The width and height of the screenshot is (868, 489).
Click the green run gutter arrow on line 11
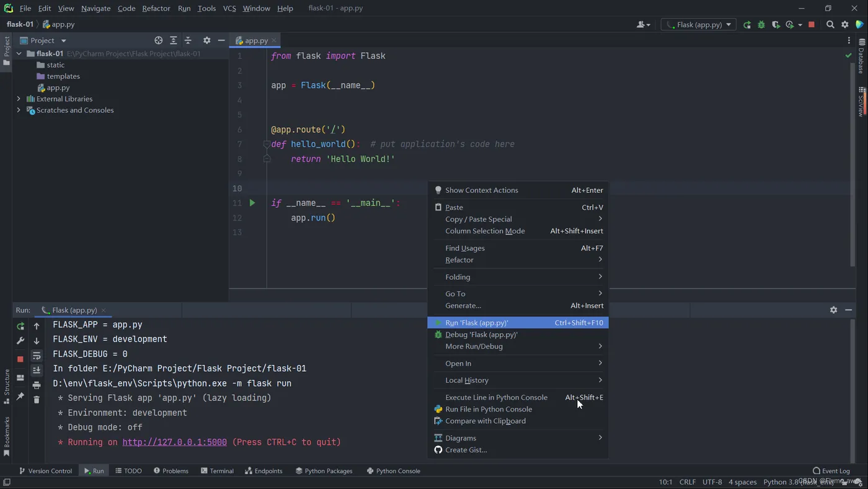click(x=252, y=203)
